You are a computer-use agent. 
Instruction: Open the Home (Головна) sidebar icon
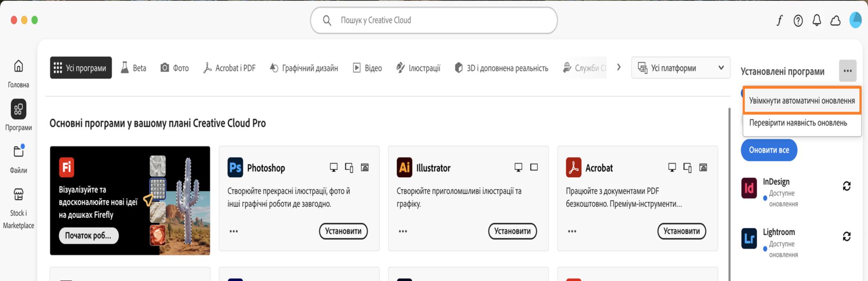pos(19,67)
